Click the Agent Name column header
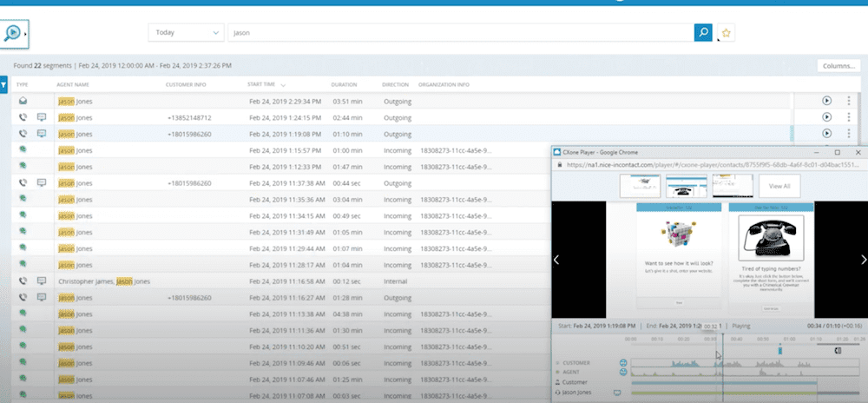Screen dimensions: 868x403 pyautogui.click(x=73, y=85)
